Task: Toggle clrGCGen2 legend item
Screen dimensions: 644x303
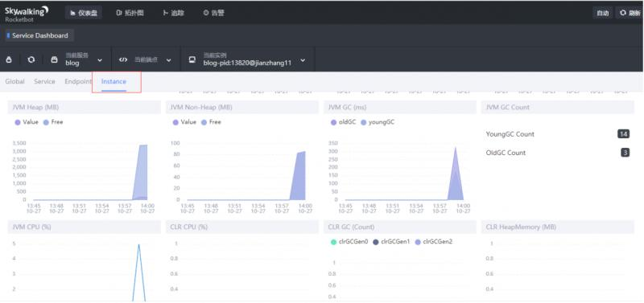Action: pyautogui.click(x=434, y=242)
